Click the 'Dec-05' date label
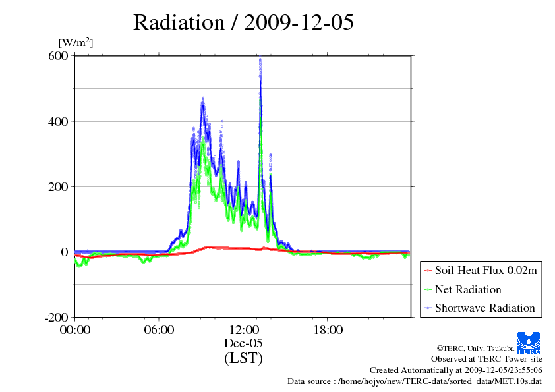Screen dimensions: 555x392 coord(243,343)
